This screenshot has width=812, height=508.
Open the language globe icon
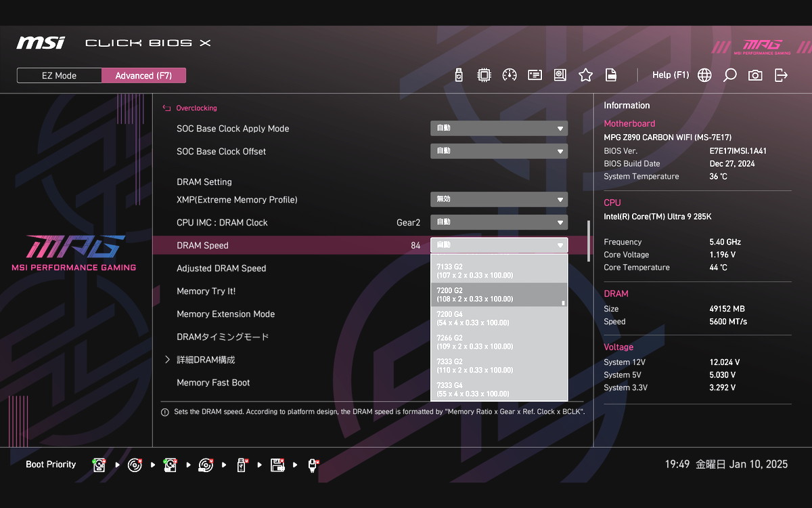coord(704,75)
